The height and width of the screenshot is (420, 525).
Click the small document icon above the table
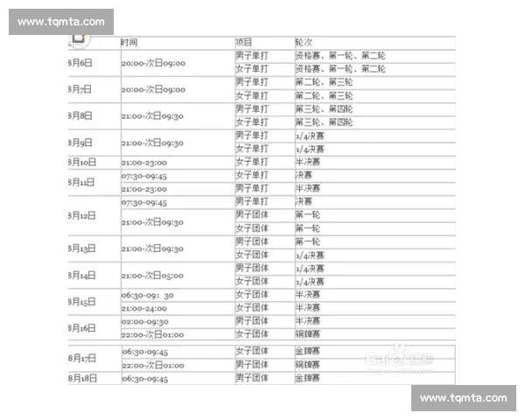tap(79, 38)
